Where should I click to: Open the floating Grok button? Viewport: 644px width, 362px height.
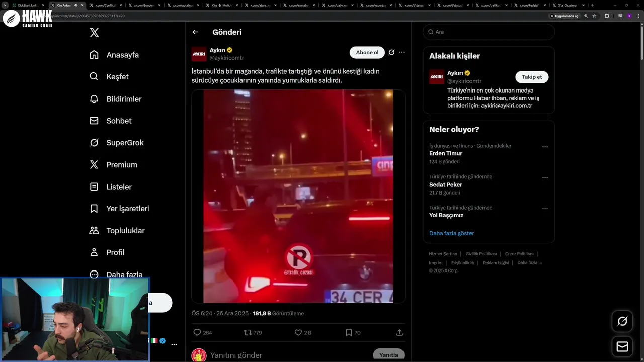coord(622,321)
